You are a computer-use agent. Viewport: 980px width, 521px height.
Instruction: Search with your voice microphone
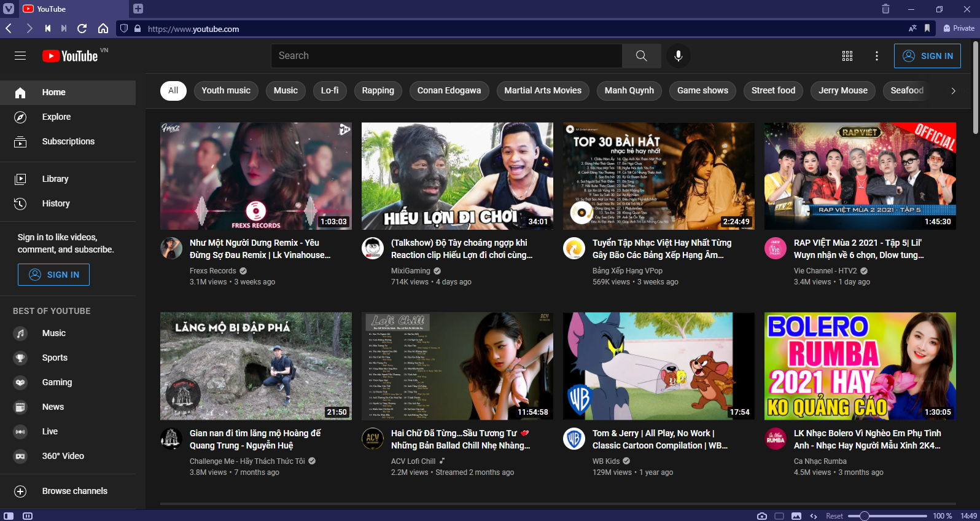click(x=679, y=56)
